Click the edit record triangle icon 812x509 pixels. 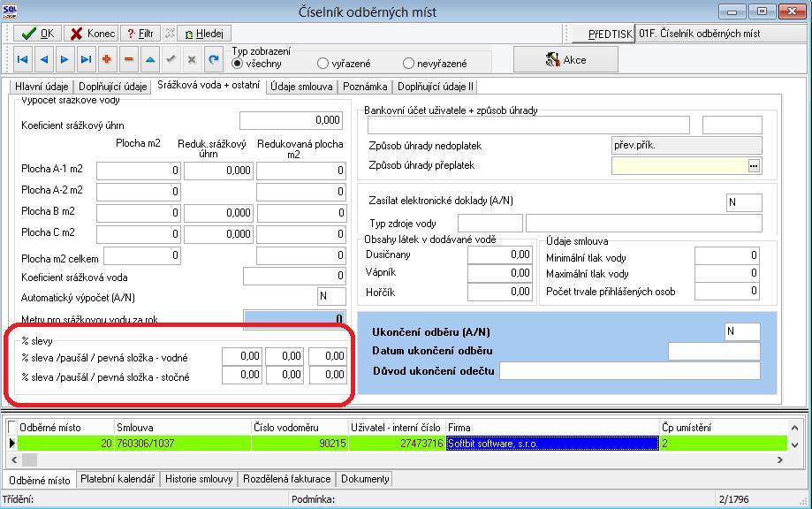click(149, 59)
